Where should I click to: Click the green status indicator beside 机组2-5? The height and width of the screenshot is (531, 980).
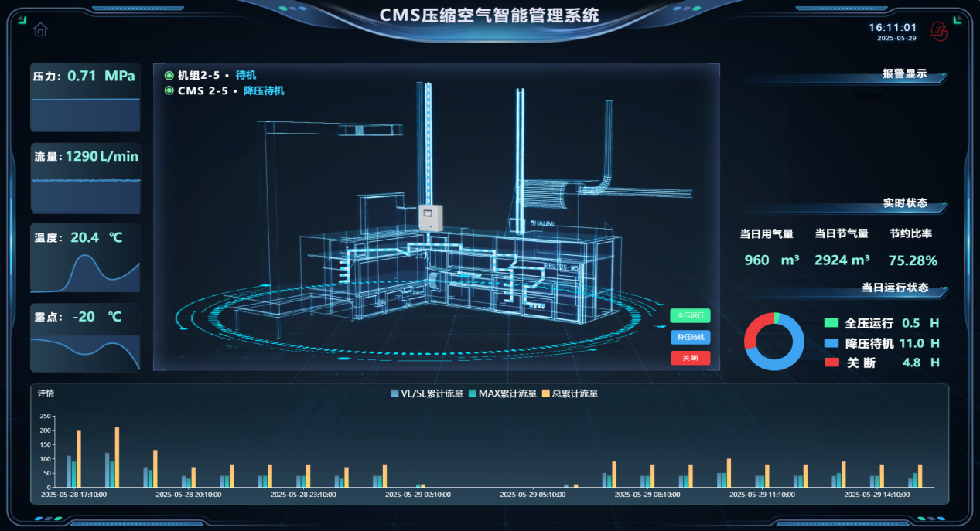click(x=169, y=75)
